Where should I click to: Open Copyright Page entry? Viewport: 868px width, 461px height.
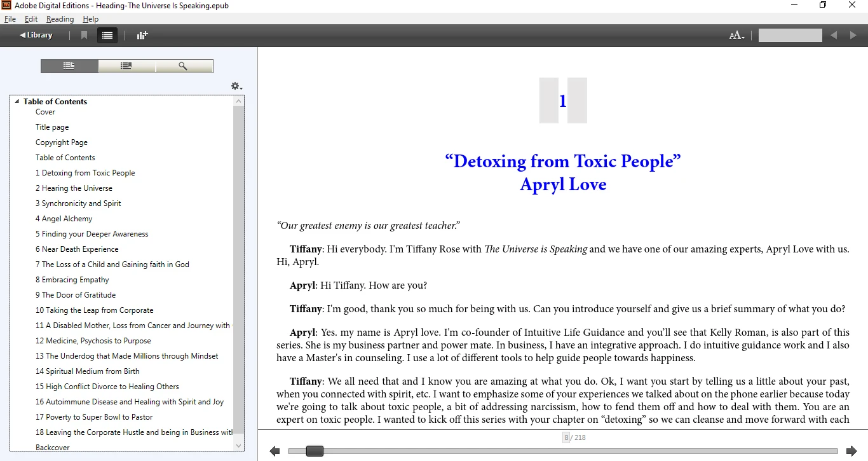click(x=62, y=142)
